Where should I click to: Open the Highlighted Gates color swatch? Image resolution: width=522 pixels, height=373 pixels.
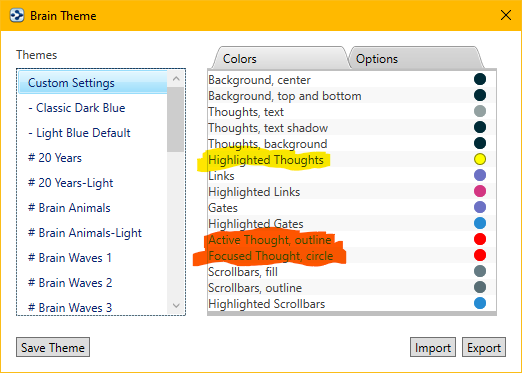(480, 223)
